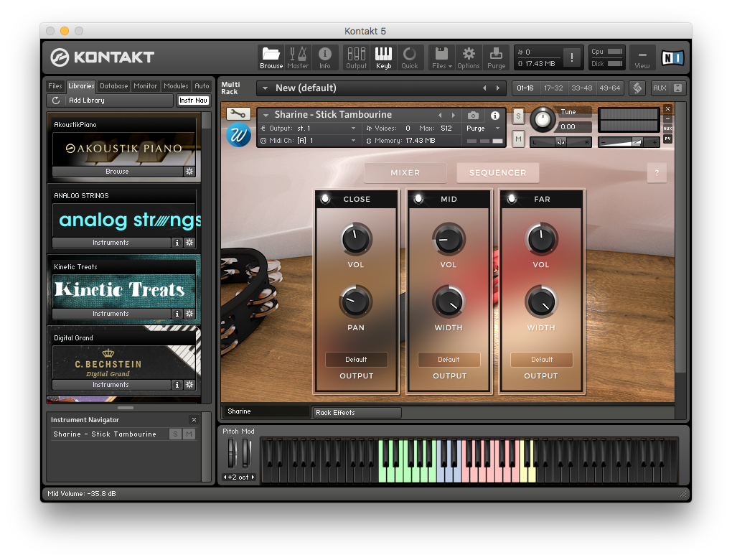Viewport: 732px width, 560px height.
Task: Toggle the FAR mic power button
Action: pyautogui.click(x=512, y=198)
